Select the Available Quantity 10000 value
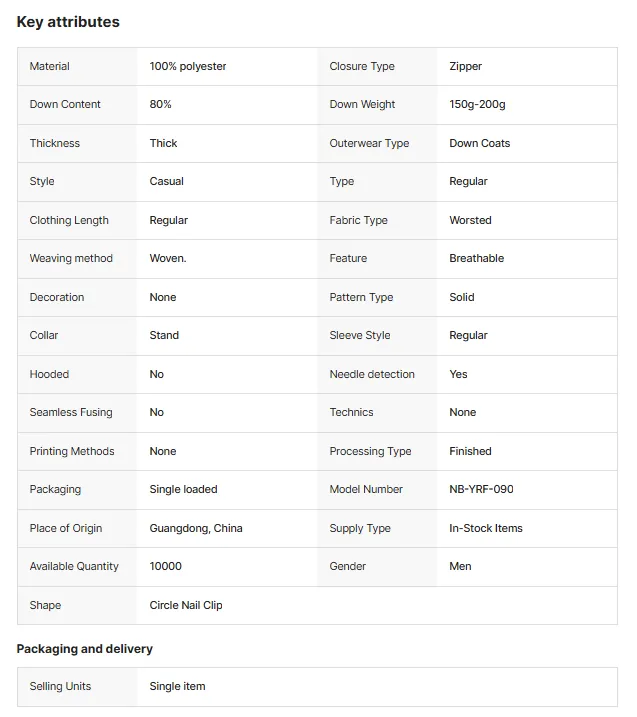Viewport: 637px width, 717px height. [166, 566]
